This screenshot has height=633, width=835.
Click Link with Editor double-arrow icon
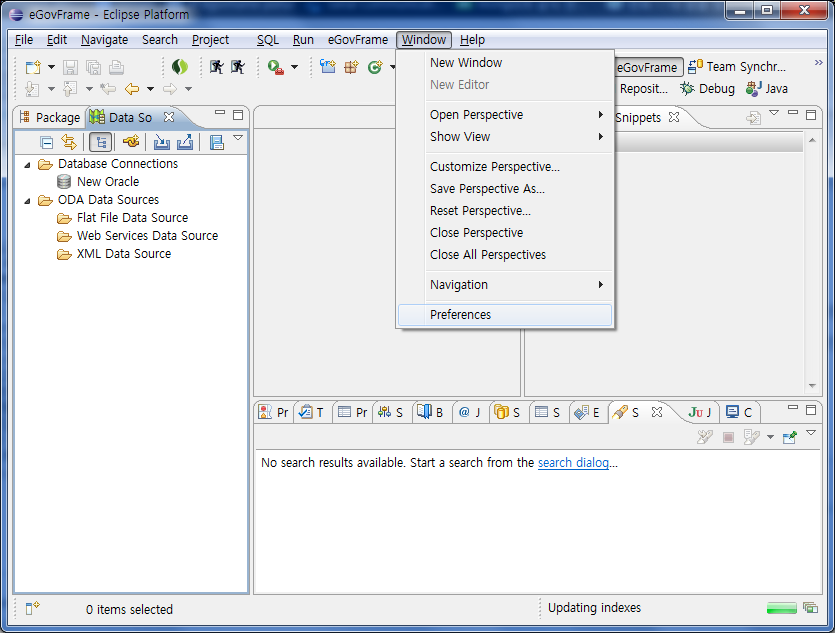pyautogui.click(x=69, y=143)
